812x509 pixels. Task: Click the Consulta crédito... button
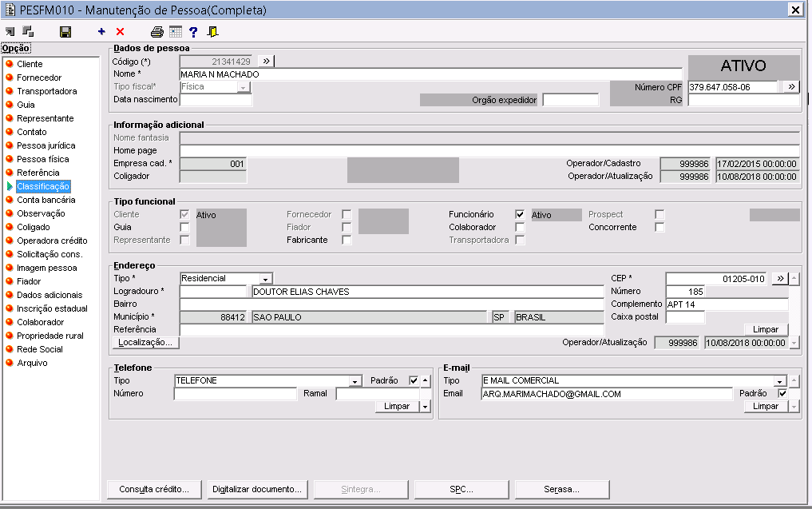pyautogui.click(x=154, y=489)
